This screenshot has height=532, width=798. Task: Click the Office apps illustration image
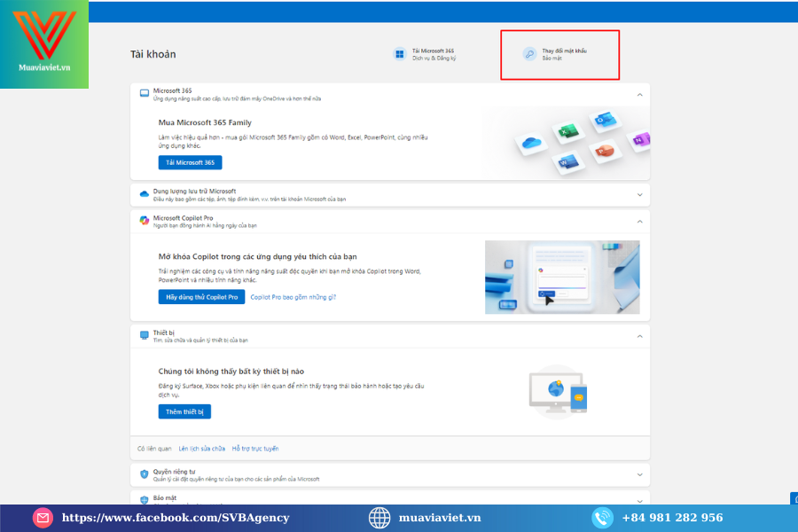[x=566, y=143]
